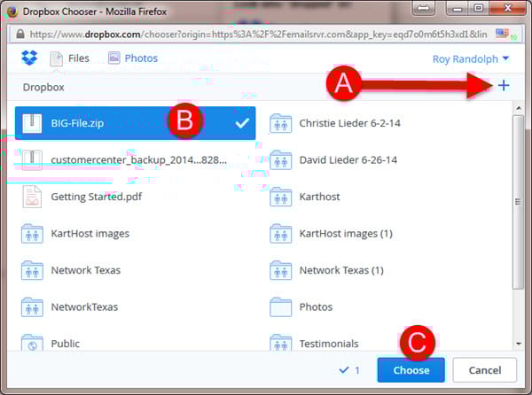The height and width of the screenshot is (395, 532).
Task: Open Christie Lieder 6-2-14 folder name
Action: 350,123
